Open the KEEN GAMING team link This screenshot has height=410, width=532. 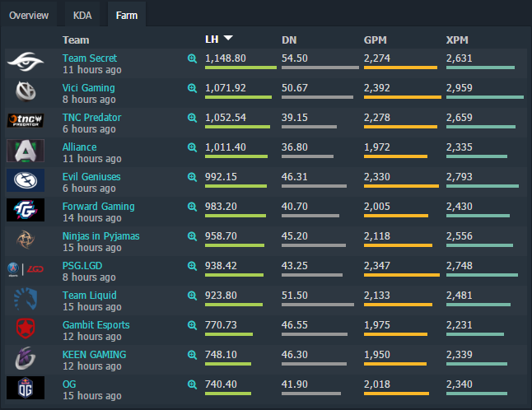coord(94,355)
